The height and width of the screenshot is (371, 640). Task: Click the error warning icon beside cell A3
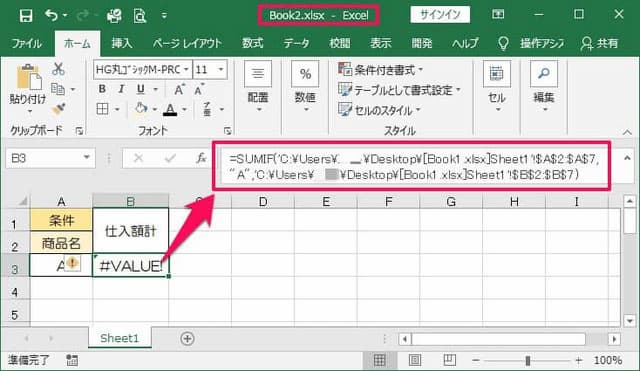[72, 263]
